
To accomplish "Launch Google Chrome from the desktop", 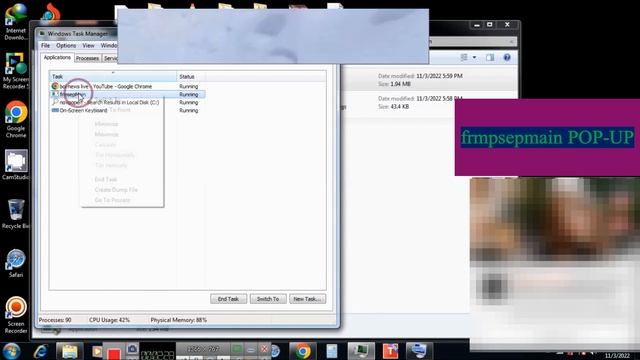I will pyautogui.click(x=16, y=119).
